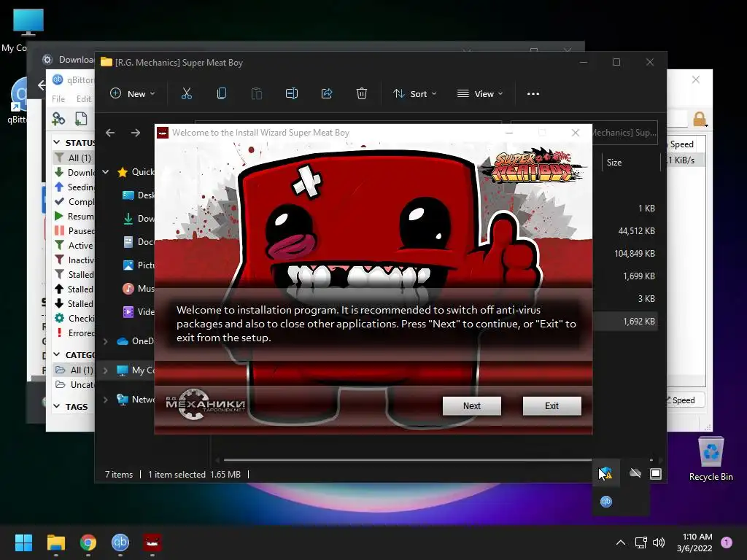
Task: Select the 1,692 KB file row
Action: [624, 322]
